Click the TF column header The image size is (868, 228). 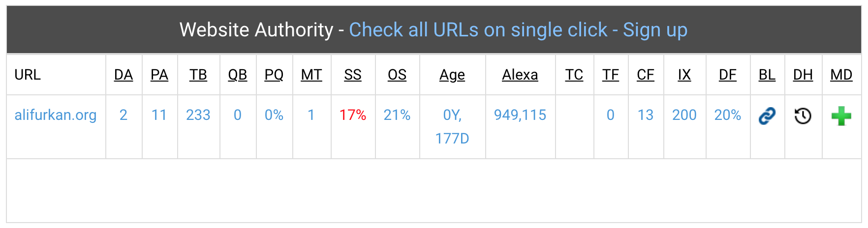[x=611, y=75]
